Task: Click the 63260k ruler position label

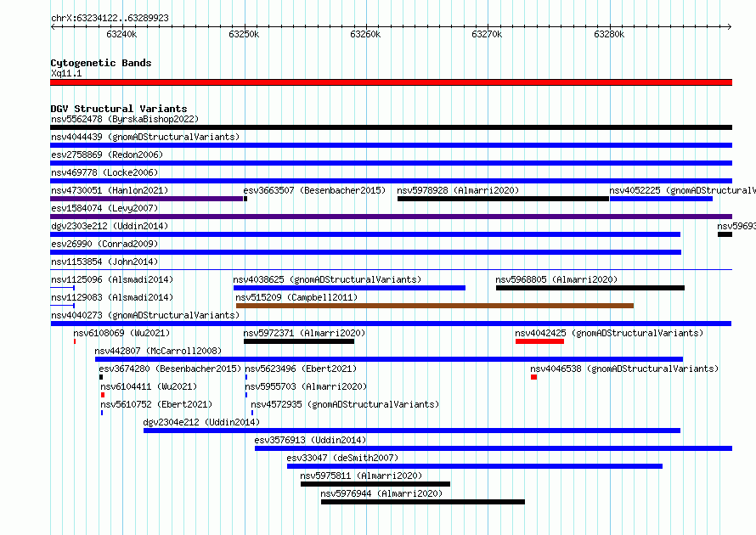Action: tap(365, 34)
